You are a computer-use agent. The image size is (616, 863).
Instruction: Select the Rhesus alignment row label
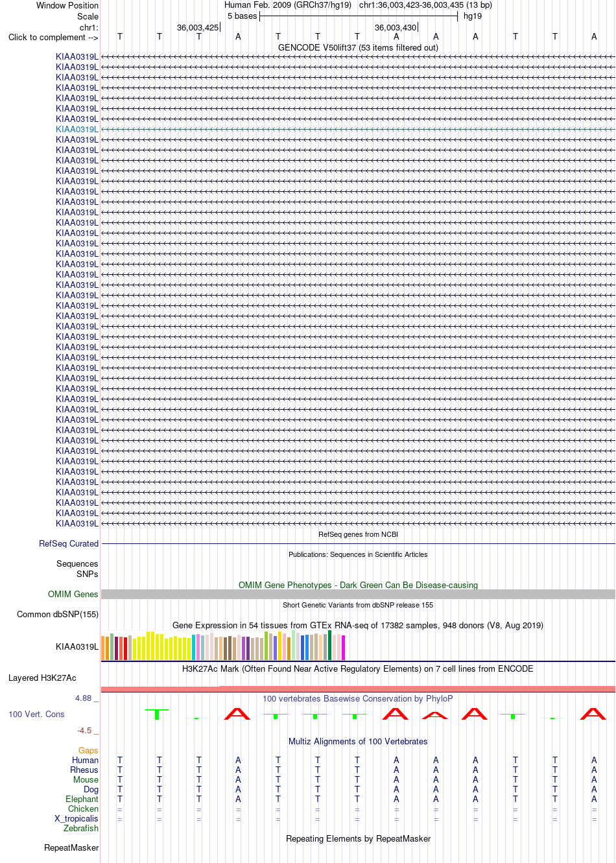pyautogui.click(x=84, y=770)
